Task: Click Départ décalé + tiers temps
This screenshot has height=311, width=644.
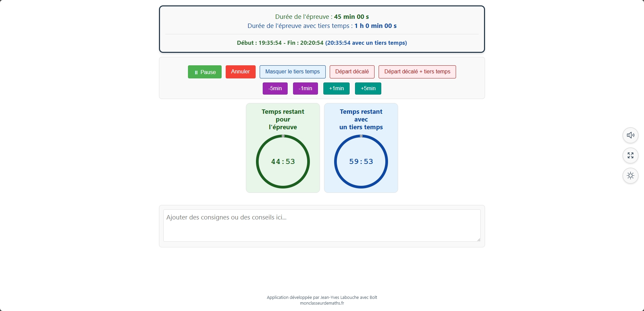Action: pos(417,72)
